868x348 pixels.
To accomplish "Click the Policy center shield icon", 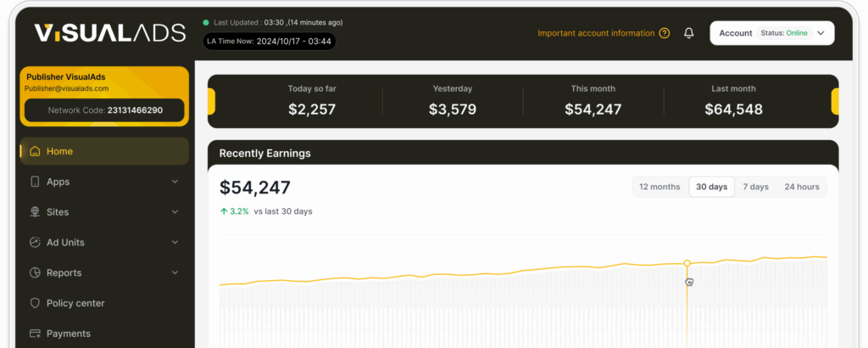I will point(35,303).
